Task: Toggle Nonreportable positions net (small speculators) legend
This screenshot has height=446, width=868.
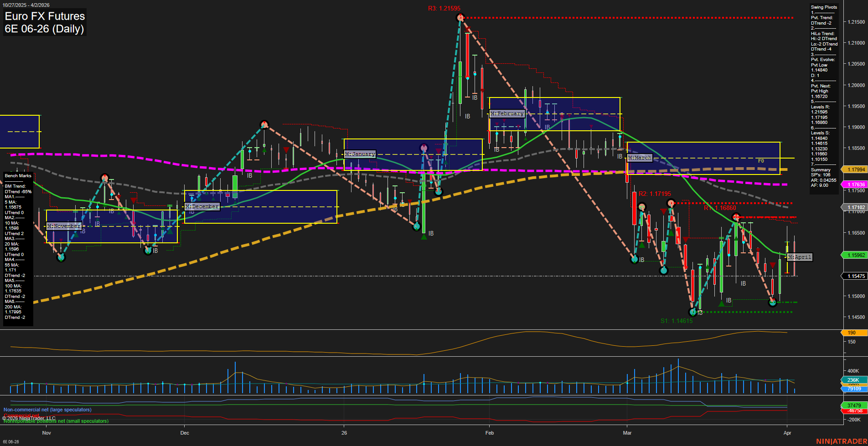Action: pyautogui.click(x=55, y=421)
